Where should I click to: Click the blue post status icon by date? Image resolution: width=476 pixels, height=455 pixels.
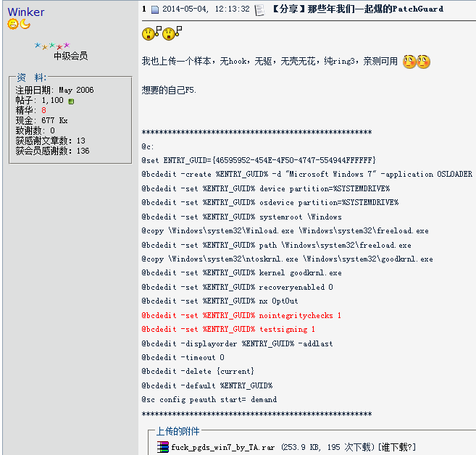coord(155,9)
